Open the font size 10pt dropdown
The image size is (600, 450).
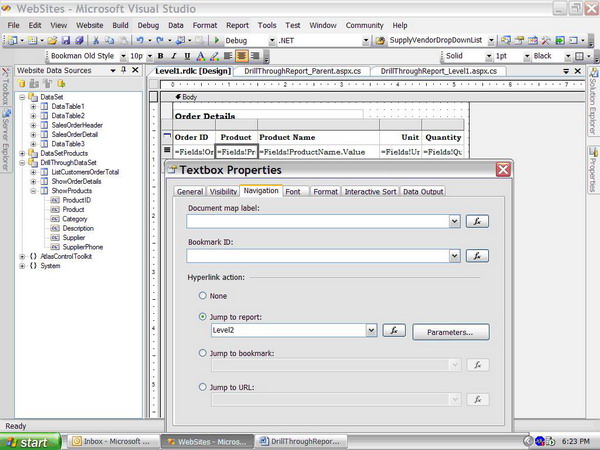pos(150,56)
